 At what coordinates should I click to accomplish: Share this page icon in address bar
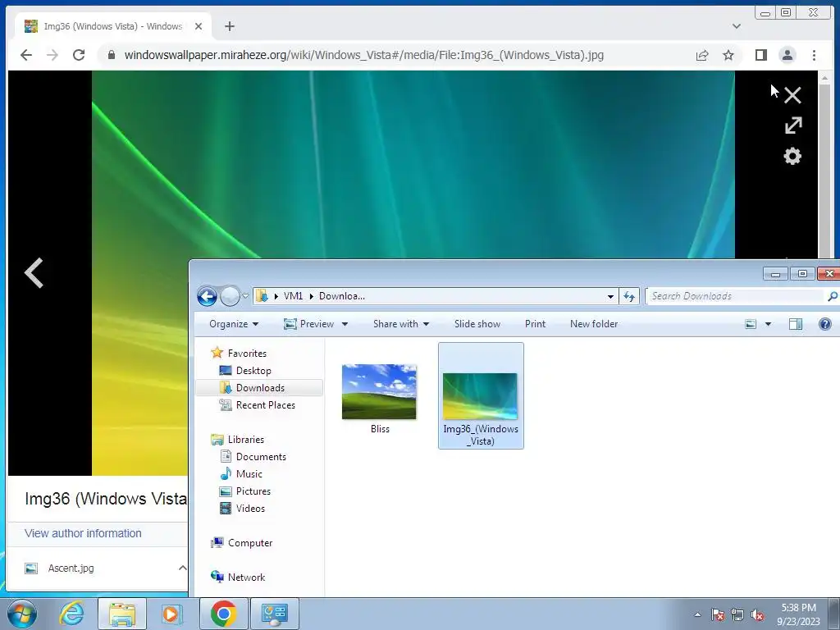[x=702, y=55]
